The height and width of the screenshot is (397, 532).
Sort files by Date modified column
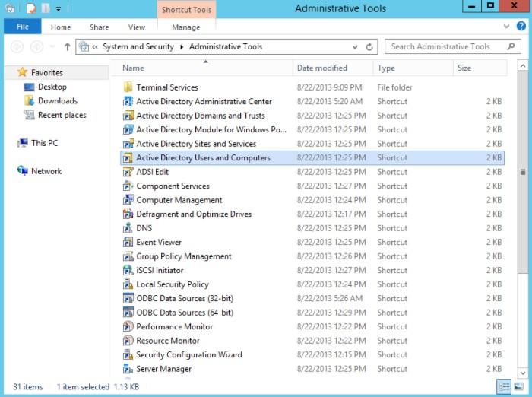(333, 68)
